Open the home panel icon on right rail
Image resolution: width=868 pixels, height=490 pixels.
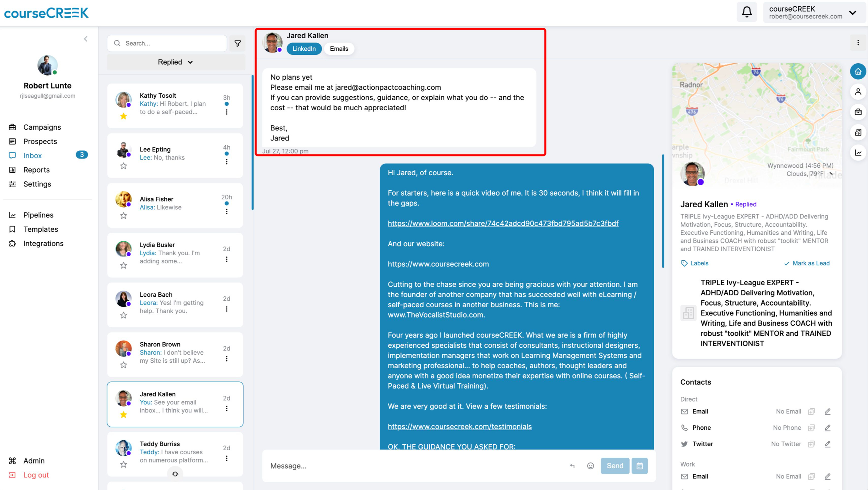point(858,71)
